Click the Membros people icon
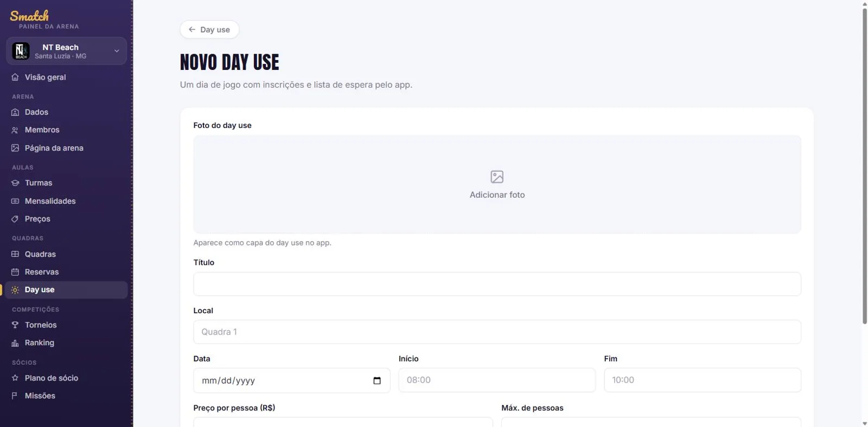Viewport: 868px width, 427px height. (15, 130)
